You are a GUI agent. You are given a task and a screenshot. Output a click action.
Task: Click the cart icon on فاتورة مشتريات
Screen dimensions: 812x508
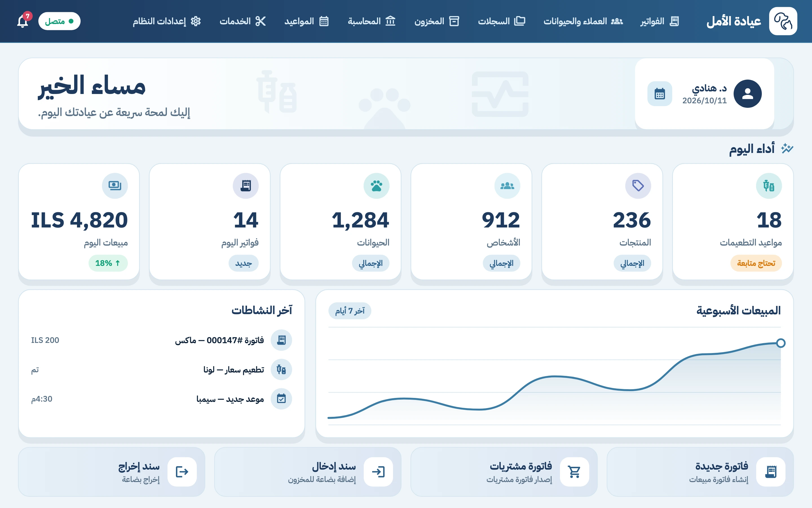pos(574,472)
